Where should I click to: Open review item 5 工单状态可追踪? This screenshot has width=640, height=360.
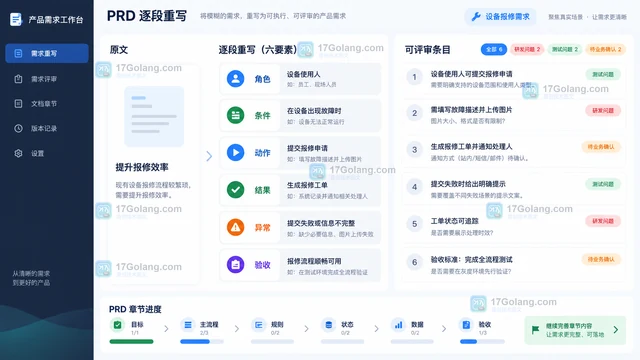pos(514,227)
